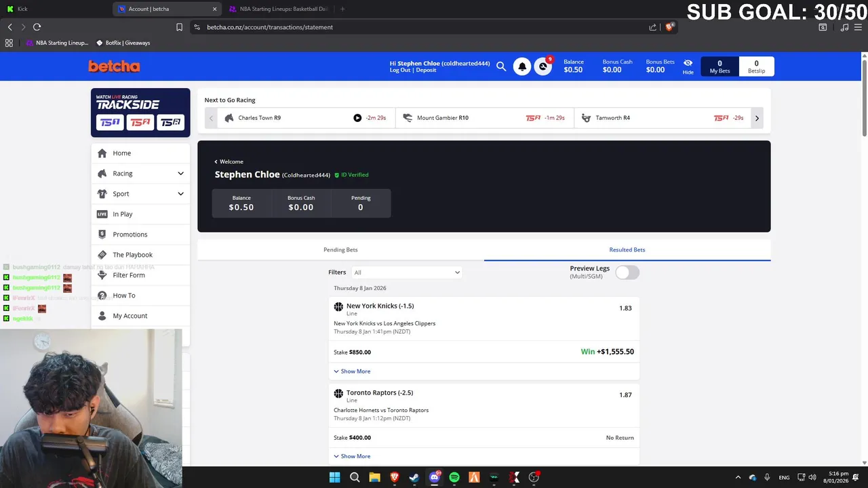
Task: Open TSR Trackside radio channel
Action: click(171, 123)
